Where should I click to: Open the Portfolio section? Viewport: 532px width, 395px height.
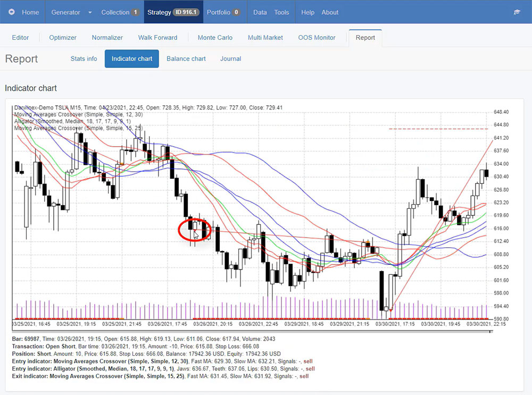pyautogui.click(x=223, y=12)
